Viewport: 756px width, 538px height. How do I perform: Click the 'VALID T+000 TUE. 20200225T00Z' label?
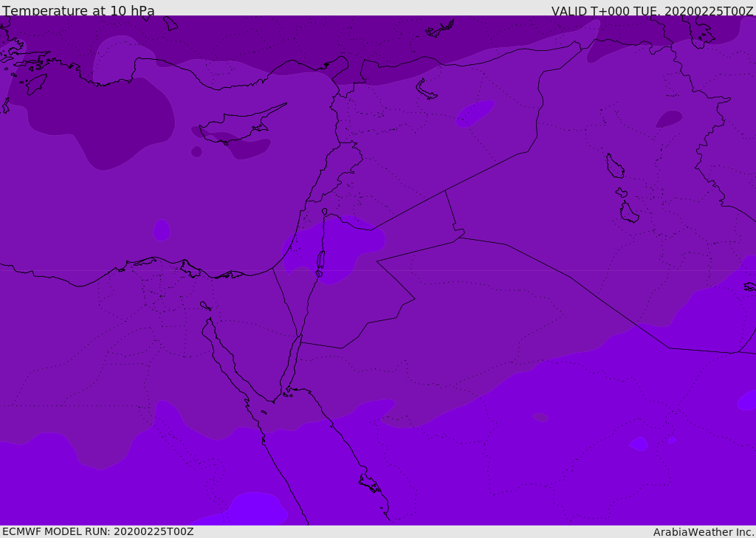point(653,11)
